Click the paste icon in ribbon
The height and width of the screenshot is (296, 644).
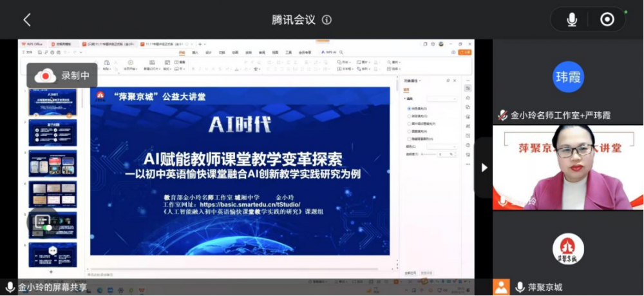[x=106, y=63]
